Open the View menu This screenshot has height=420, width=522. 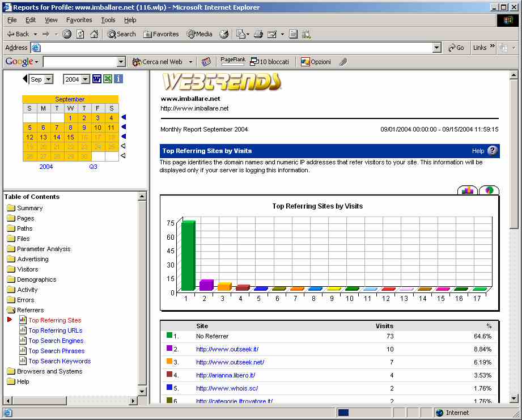pyautogui.click(x=51, y=20)
